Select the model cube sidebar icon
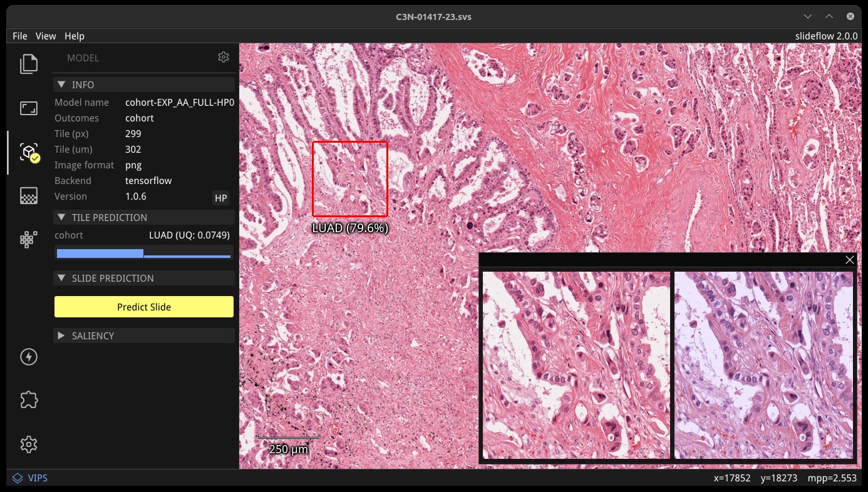 [29, 152]
